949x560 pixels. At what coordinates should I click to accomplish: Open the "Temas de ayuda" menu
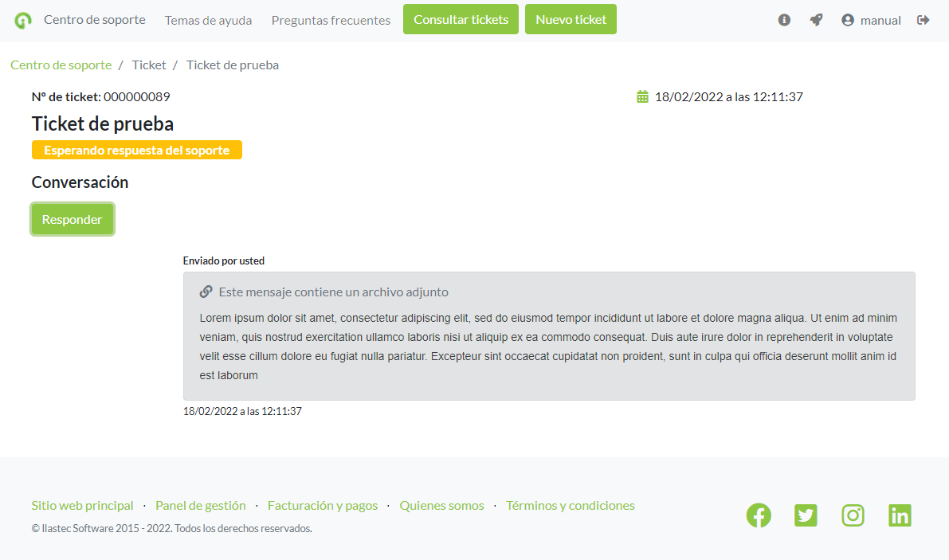(208, 20)
